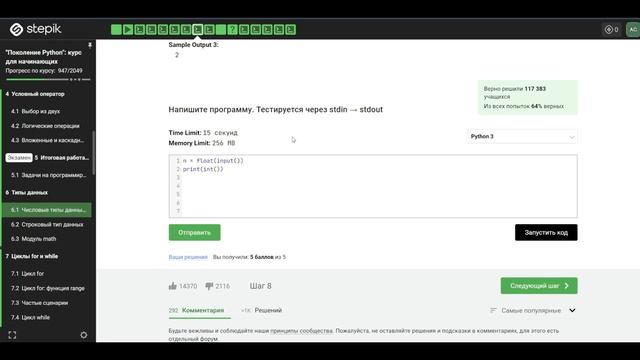Open the last step code task icon

[x=291, y=29]
